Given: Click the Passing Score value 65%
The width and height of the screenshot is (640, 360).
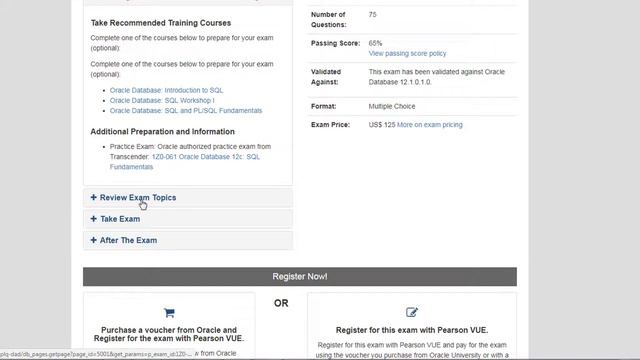Looking at the screenshot, I should tap(375, 43).
